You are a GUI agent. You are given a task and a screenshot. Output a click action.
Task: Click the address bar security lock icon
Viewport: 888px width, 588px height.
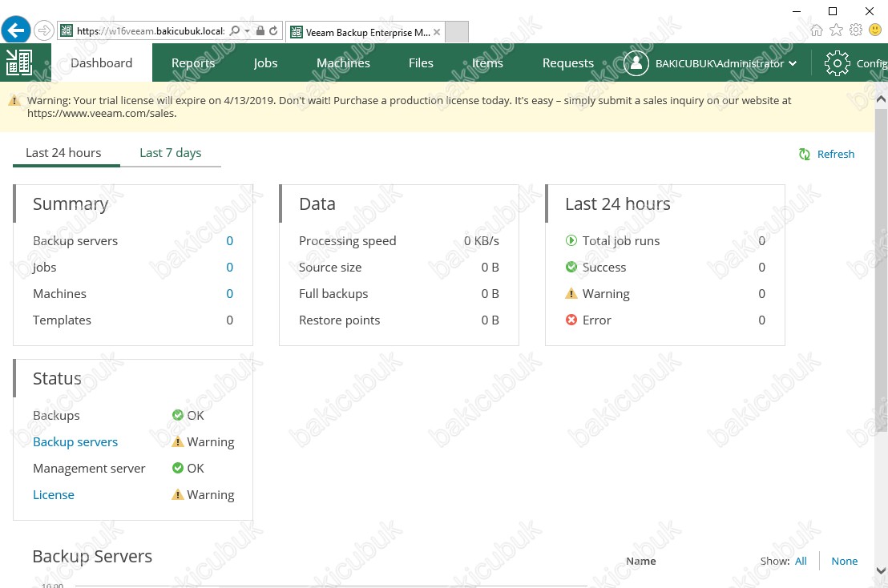click(260, 30)
